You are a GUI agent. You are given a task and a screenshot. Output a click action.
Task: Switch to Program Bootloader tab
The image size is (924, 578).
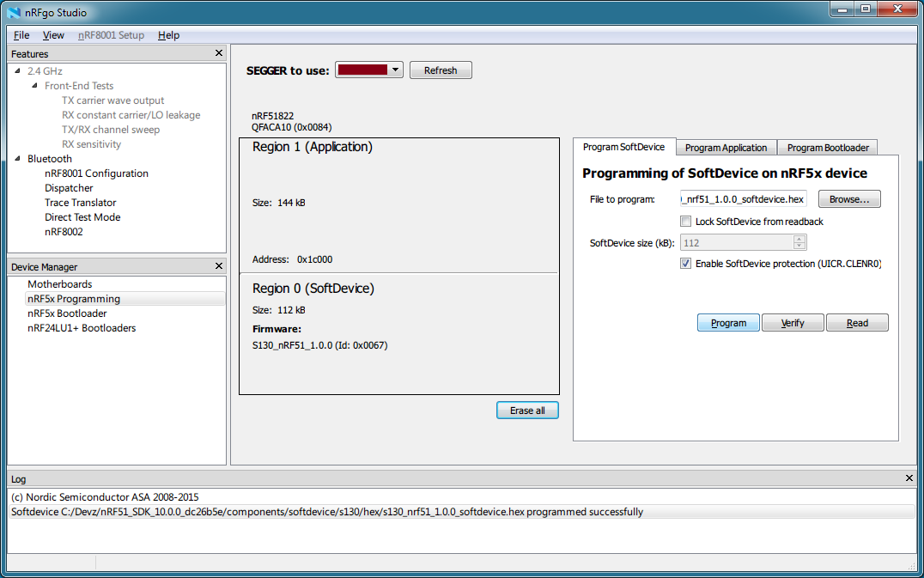point(827,148)
